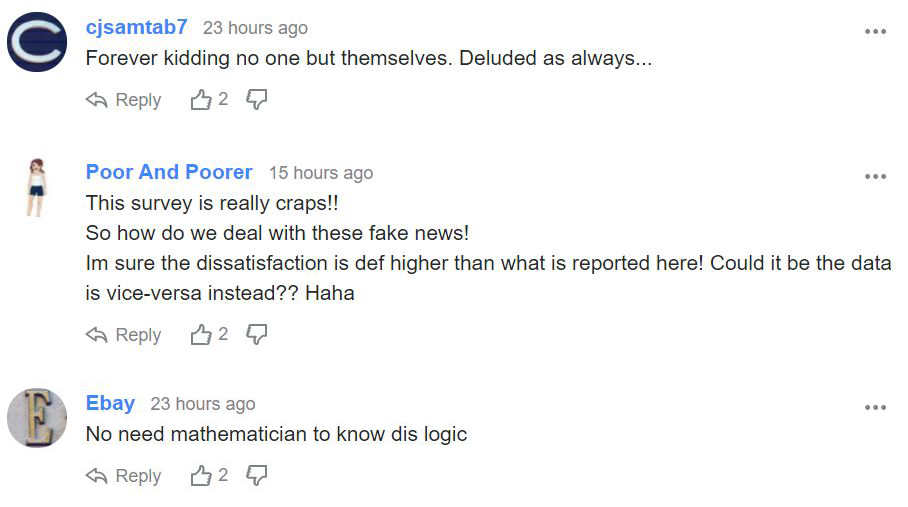Thumbs up Poor And Poorer's comment
Screen dimensions: 908x507
(x=201, y=335)
